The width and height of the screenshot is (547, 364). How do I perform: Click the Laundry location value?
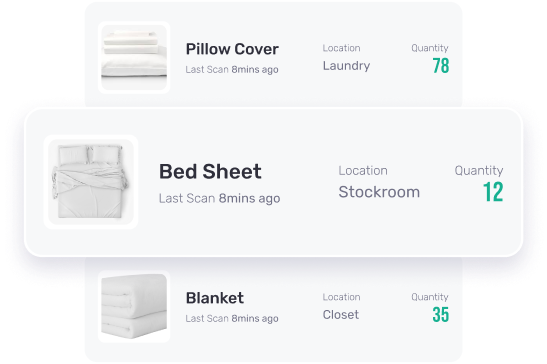[346, 66]
